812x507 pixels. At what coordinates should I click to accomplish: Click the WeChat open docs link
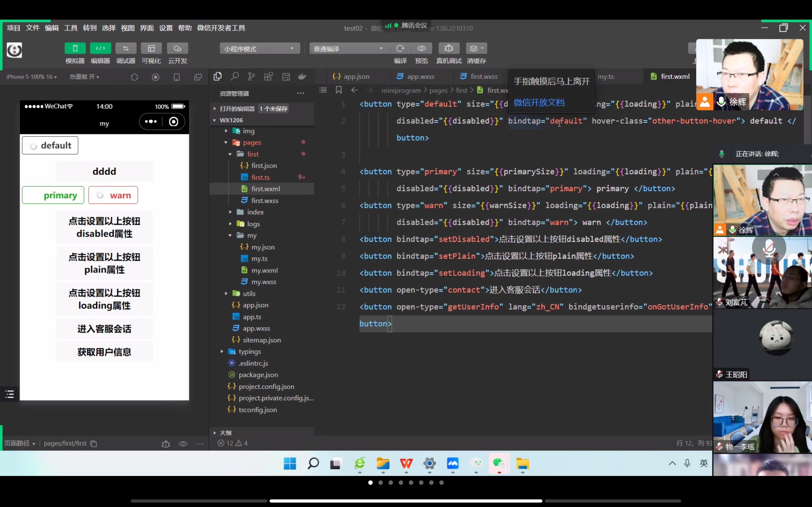coord(539,103)
